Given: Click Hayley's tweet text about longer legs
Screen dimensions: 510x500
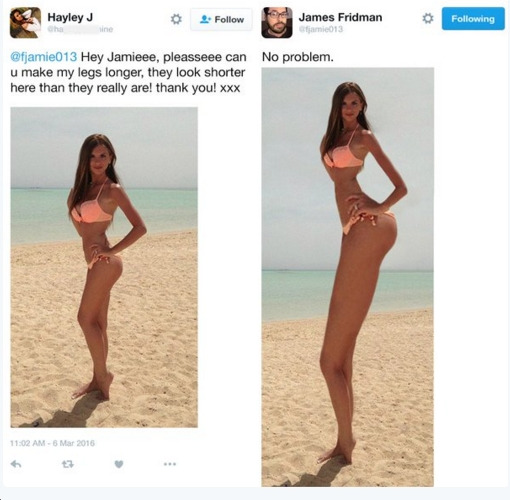Looking at the screenshot, I should [128, 72].
